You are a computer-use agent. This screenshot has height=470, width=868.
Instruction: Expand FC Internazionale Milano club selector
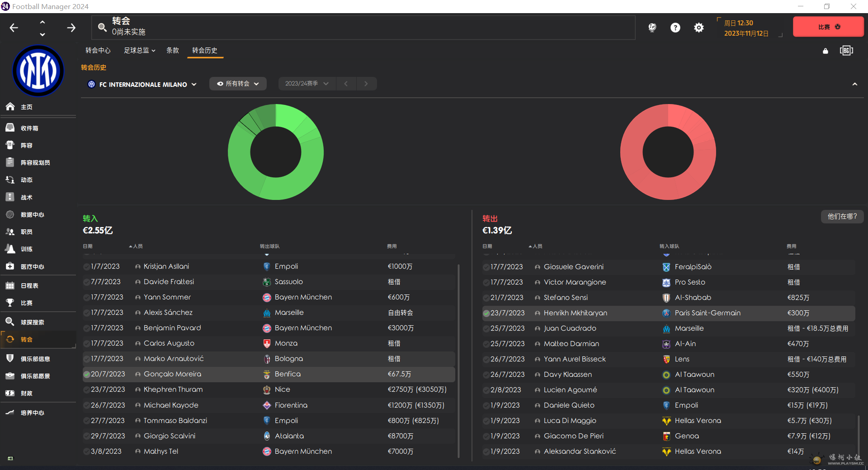[142, 84]
